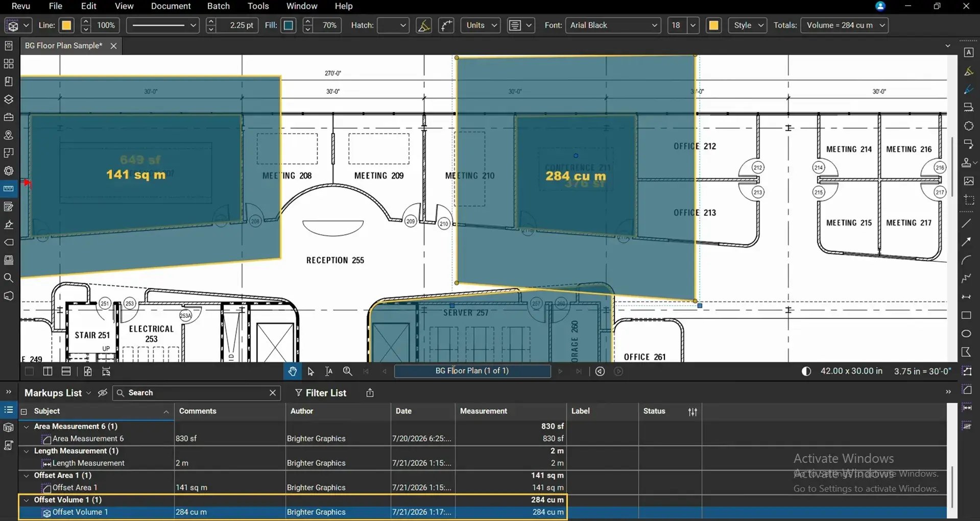Close the BG Floor Plan Sample tab
Viewport: 980px width, 521px height.
[x=113, y=46]
